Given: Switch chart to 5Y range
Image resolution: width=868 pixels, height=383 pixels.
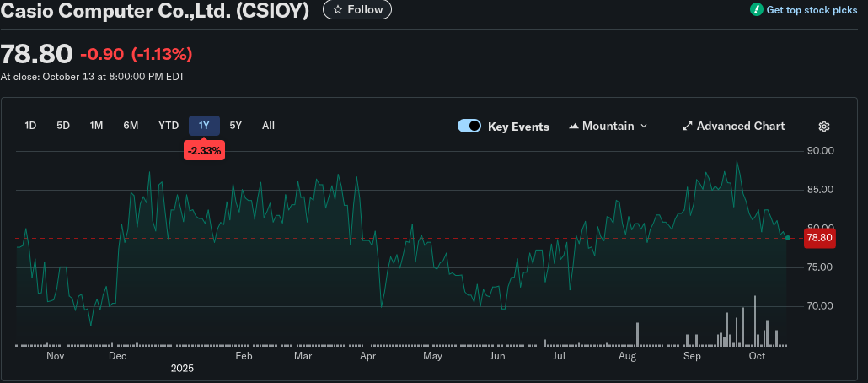Looking at the screenshot, I should 236,126.
